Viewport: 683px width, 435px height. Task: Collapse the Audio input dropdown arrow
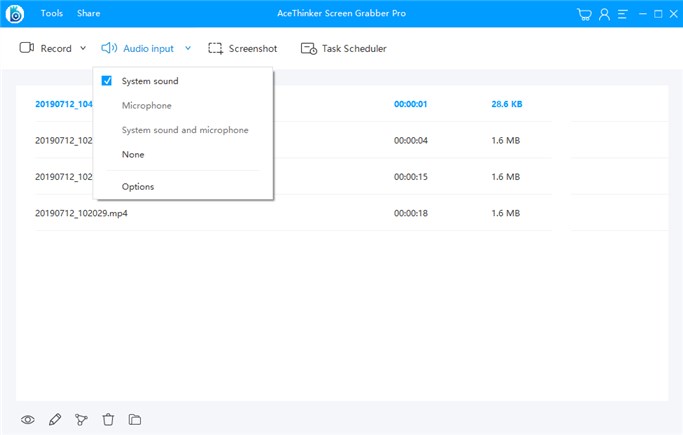[188, 48]
